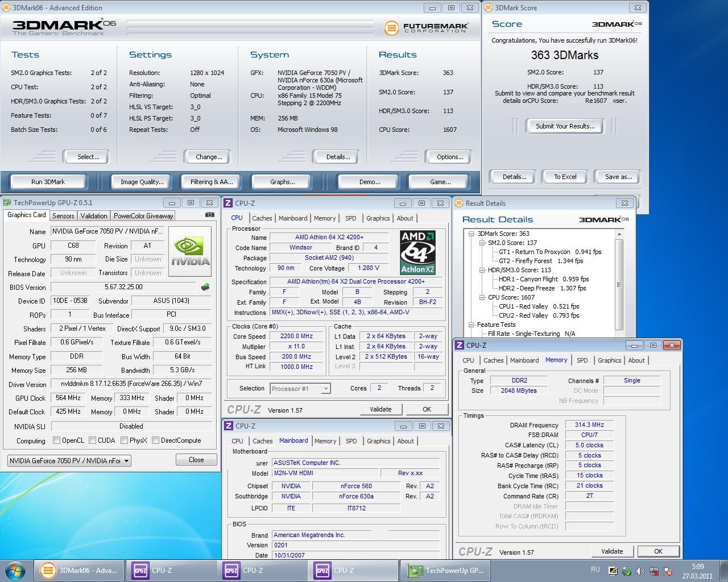728x582 pixels.
Task: Open the third CPU-Z taskbar entry
Action: (x=353, y=571)
